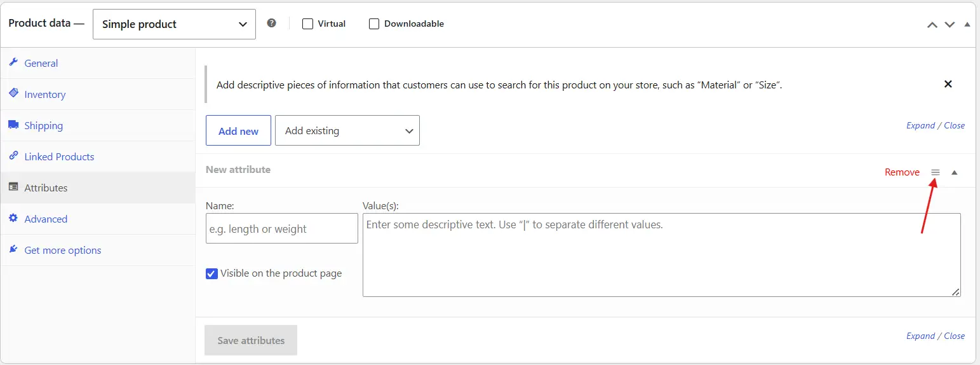Click the Linked Products chain icon
This screenshot has height=365, width=980.
(13, 156)
